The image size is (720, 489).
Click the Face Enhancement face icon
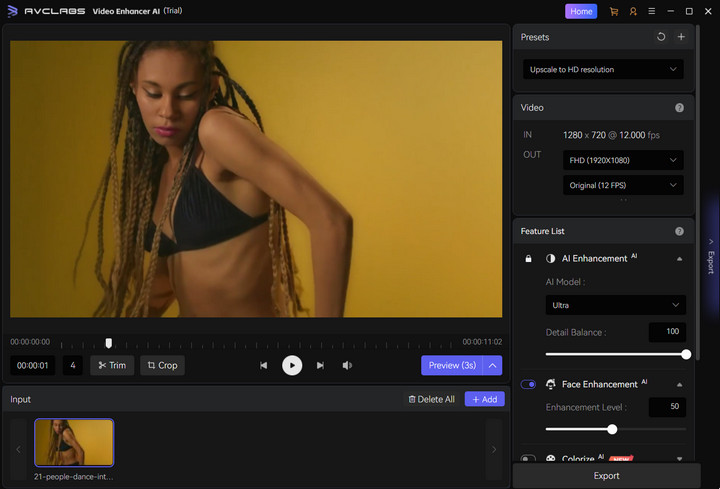click(550, 384)
